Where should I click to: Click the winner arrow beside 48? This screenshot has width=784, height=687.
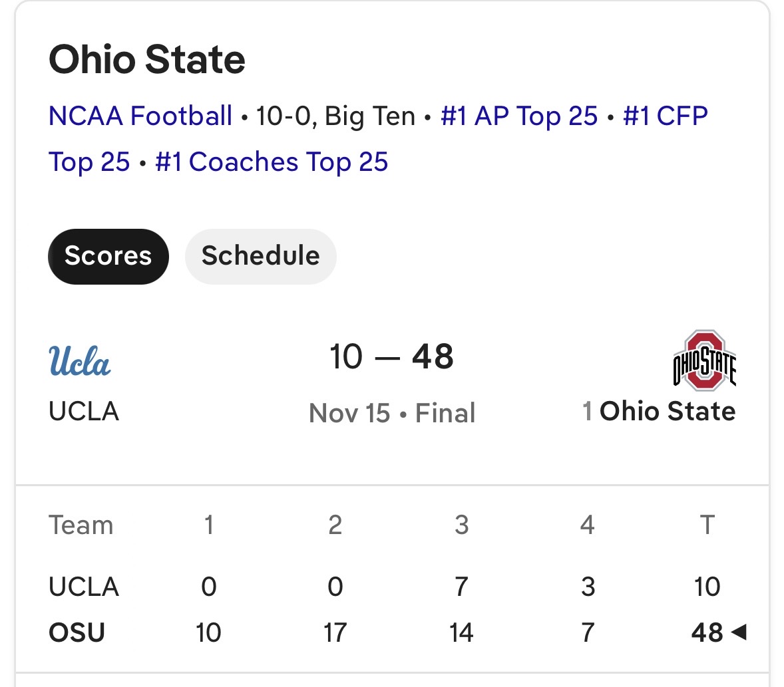click(x=739, y=632)
